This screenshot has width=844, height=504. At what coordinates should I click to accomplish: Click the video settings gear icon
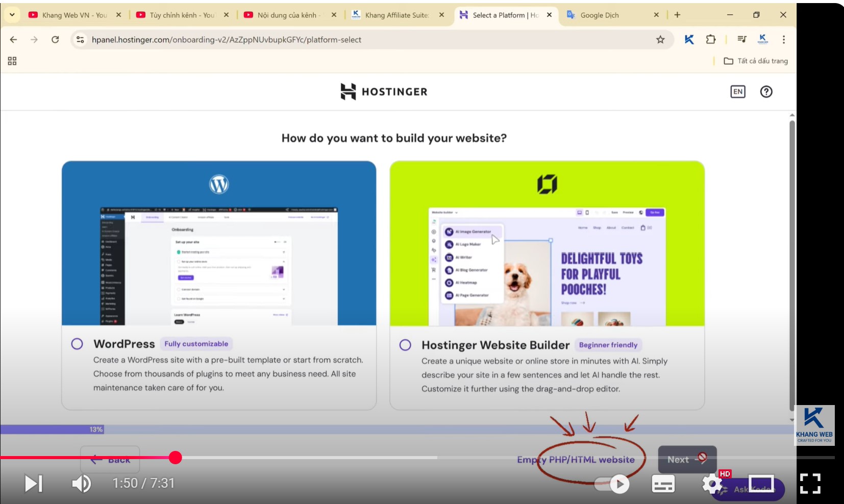click(712, 484)
